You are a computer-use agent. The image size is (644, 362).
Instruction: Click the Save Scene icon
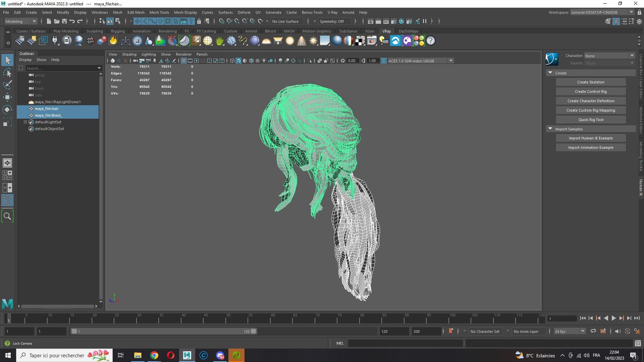coord(64,21)
